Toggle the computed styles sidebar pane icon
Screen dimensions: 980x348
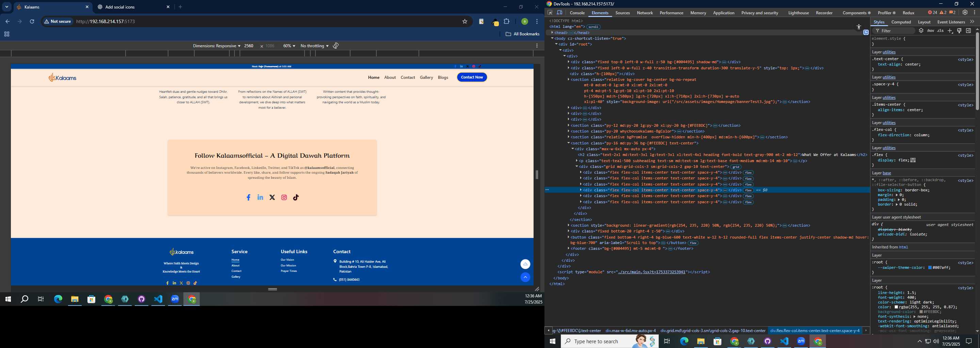(968, 31)
